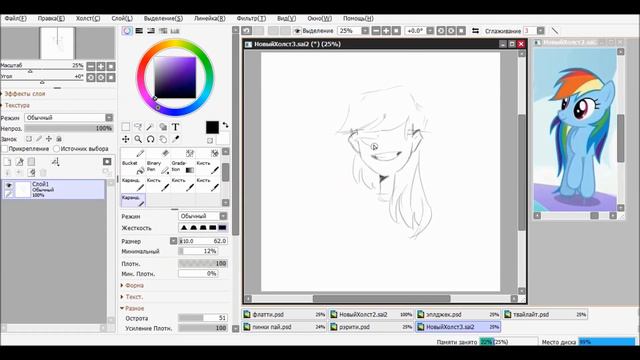The image size is (640, 360).
Task: Open the RGB sliders color panel
Action: (x=139, y=31)
